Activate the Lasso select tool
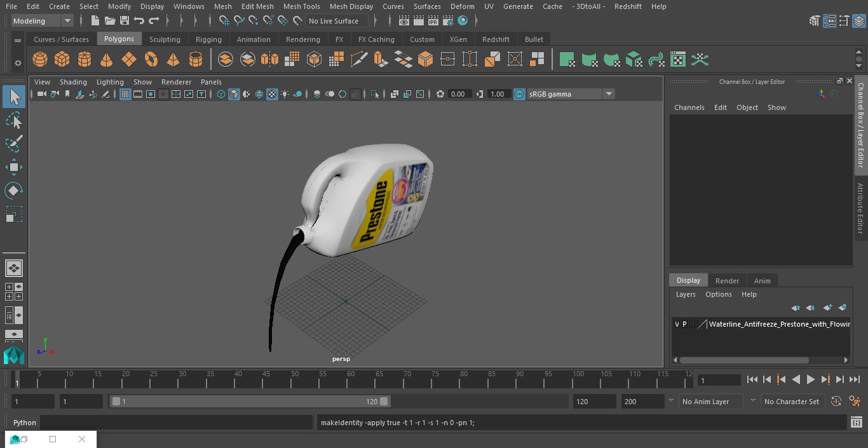The image size is (868, 448). pyautogui.click(x=14, y=120)
